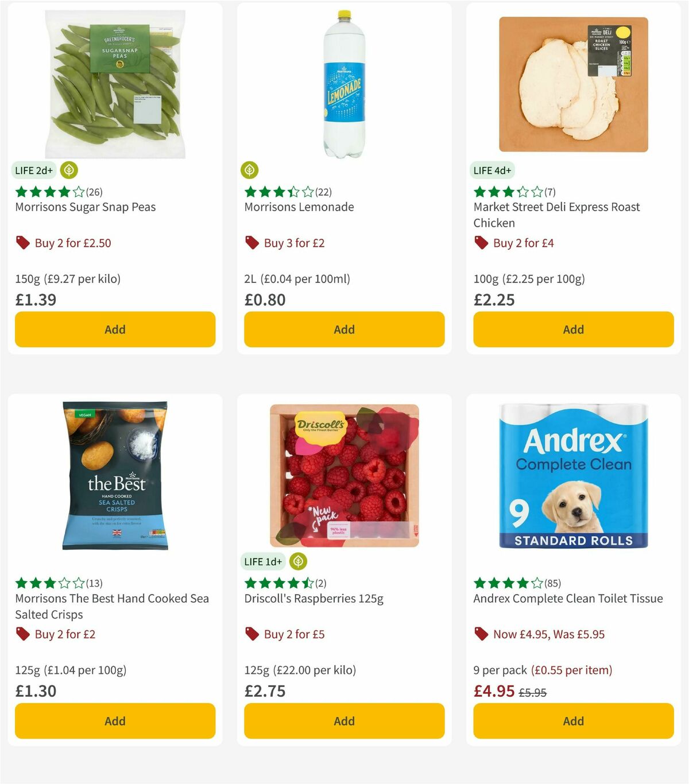Click the LIFE 4d+ badge on roast chicken

(493, 170)
